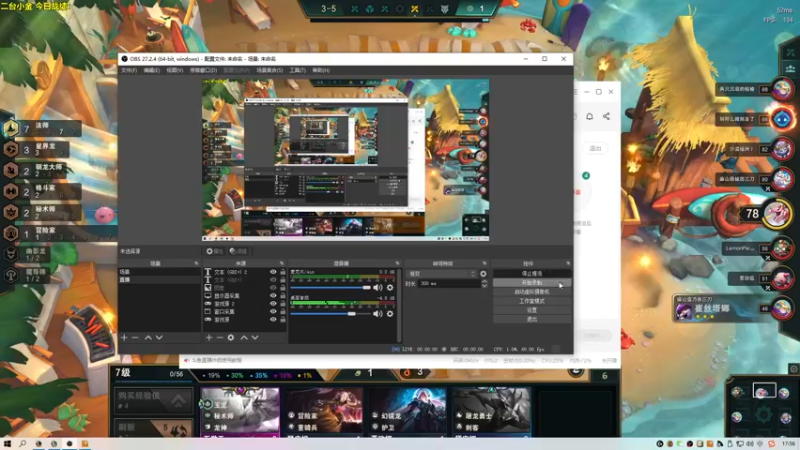Click the player avatar showing 78 health
This screenshot has height=450, width=800.
pyautogui.click(x=777, y=213)
